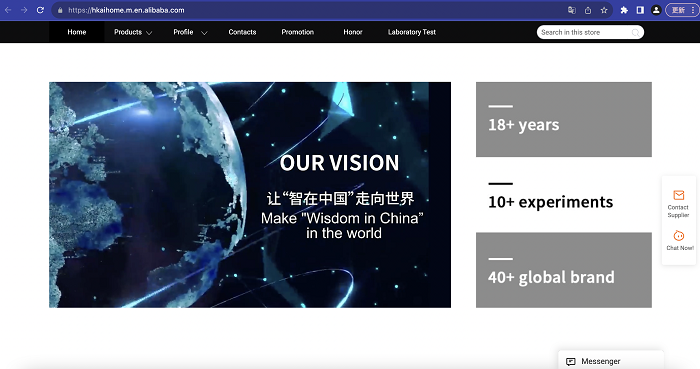Expand the Products dropdown menu

(133, 32)
